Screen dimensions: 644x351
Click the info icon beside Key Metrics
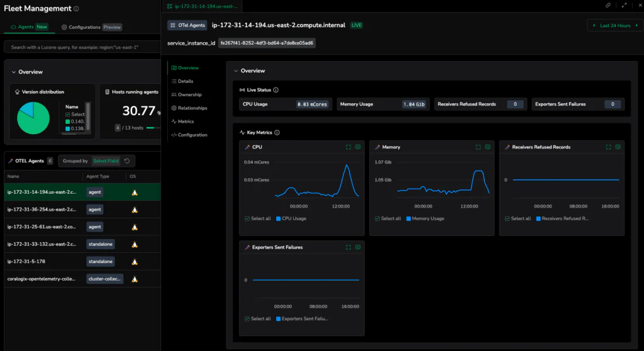(x=277, y=133)
